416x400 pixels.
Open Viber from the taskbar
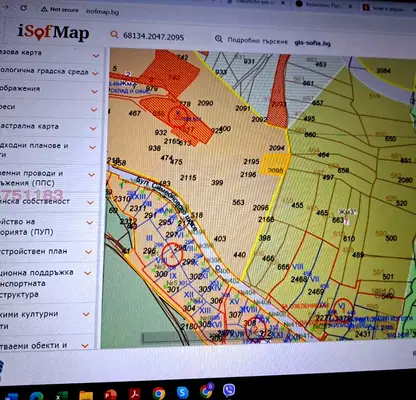(x=229, y=390)
